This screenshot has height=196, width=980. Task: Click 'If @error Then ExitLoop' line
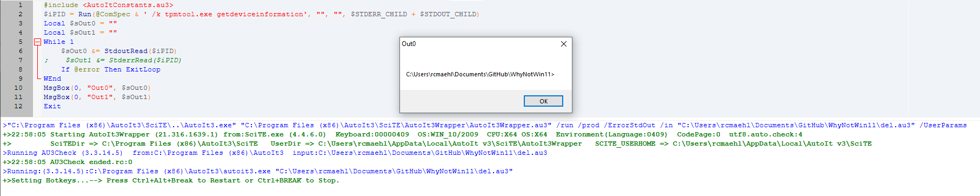click(x=111, y=69)
